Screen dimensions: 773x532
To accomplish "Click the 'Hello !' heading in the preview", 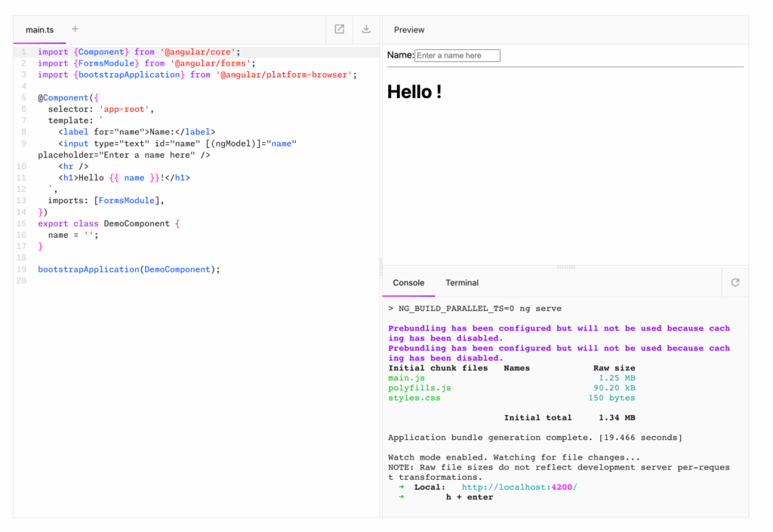I will (414, 91).
